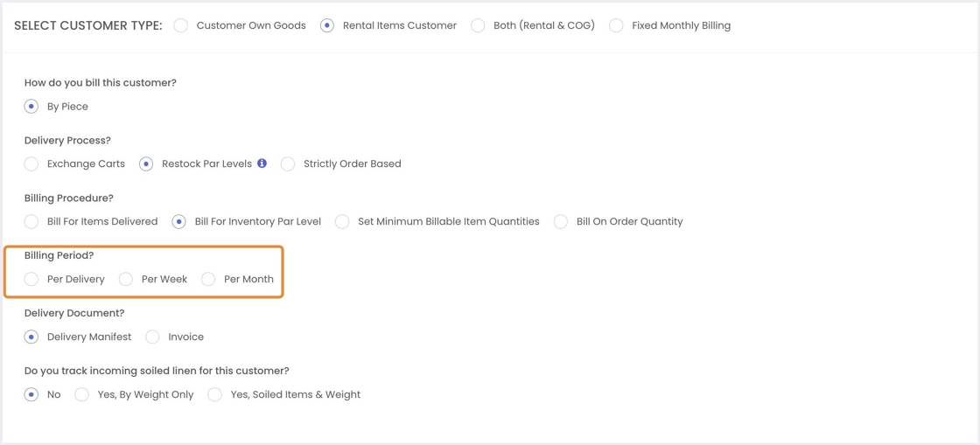Set billing period to Per Delivery
980x445 pixels.
tap(31, 280)
